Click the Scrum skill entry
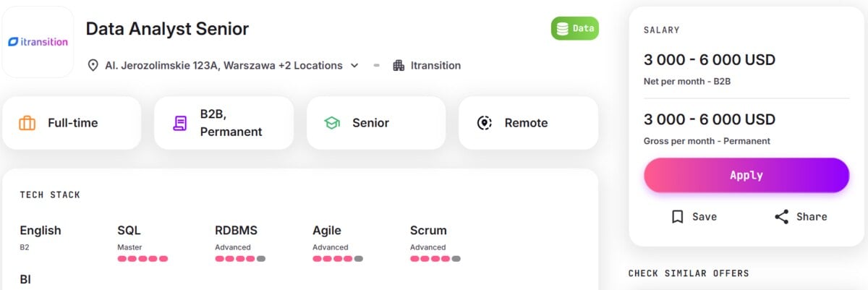The width and height of the screenshot is (868, 290). pos(435,242)
